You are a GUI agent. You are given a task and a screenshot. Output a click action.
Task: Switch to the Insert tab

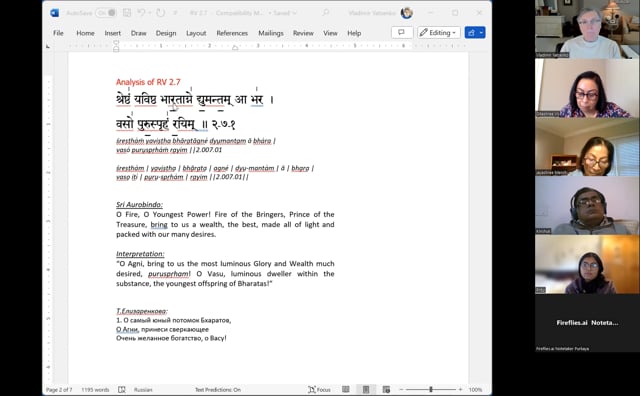113,33
